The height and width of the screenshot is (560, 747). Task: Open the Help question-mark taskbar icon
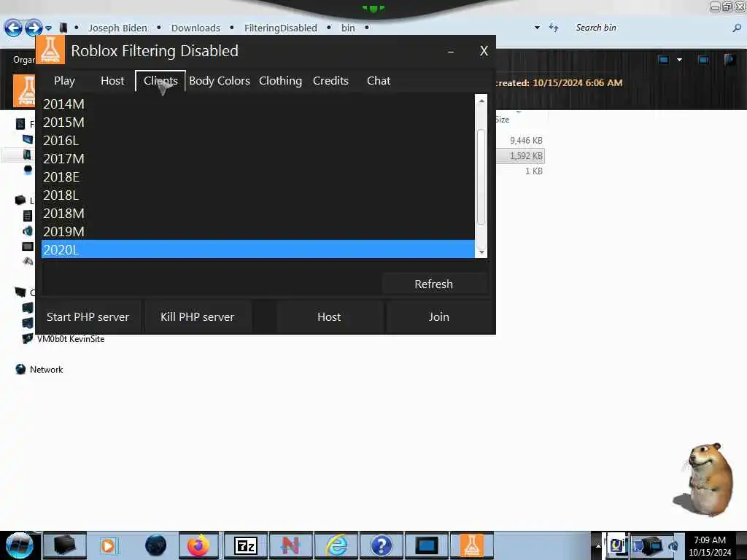[381, 545]
